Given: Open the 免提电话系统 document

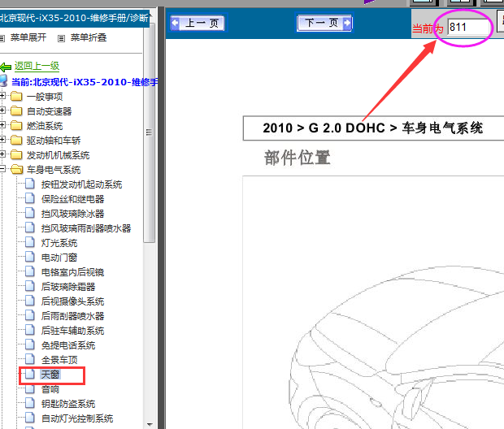Looking at the screenshot, I should pos(68,345).
